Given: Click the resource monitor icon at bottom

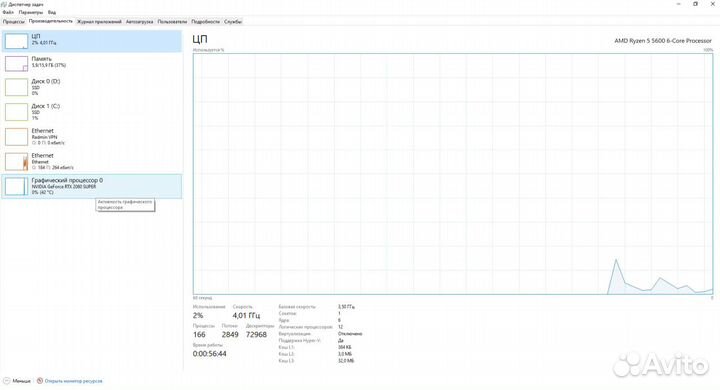Looking at the screenshot, I should click(x=40, y=381).
